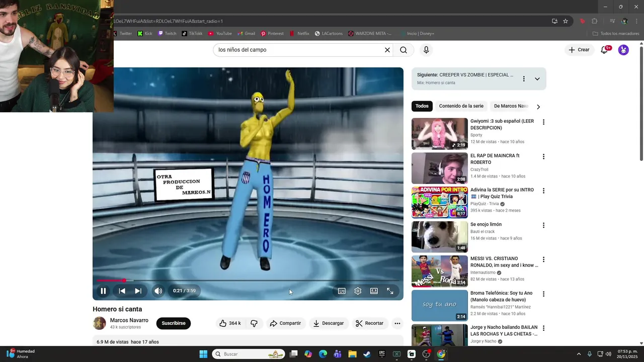Toggle subtitles on the video player
The height and width of the screenshot is (362, 644).
[x=342, y=291]
